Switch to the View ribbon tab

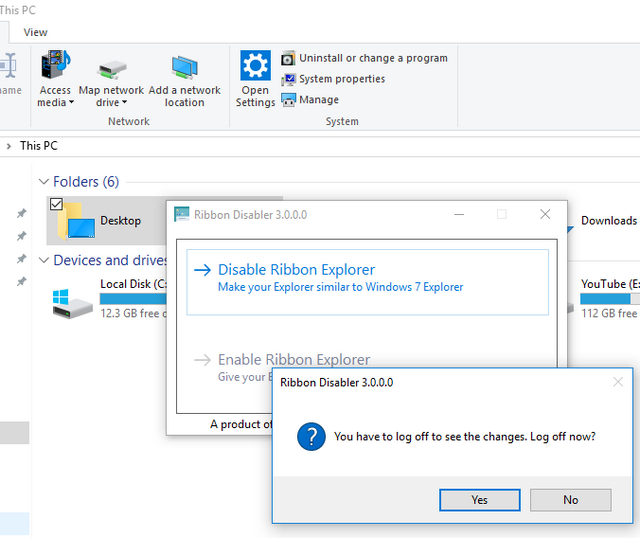(35, 32)
